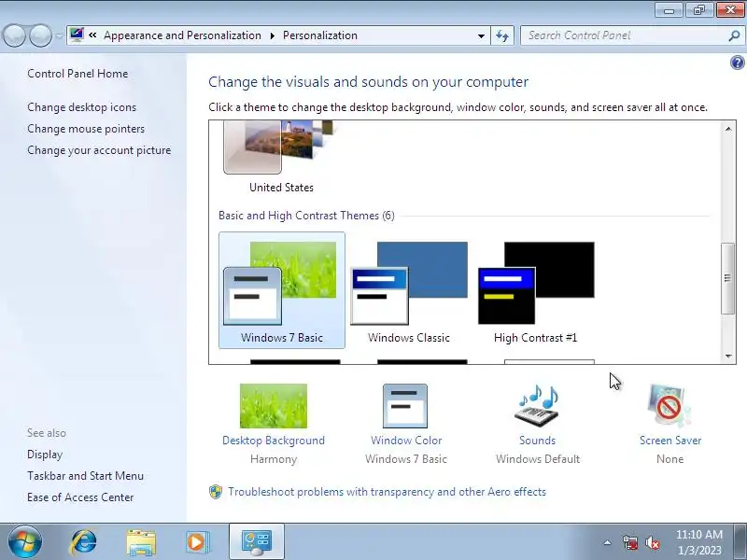747x560 pixels.
Task: Select Appearance and Personalization breadcrumb
Action: pos(182,35)
